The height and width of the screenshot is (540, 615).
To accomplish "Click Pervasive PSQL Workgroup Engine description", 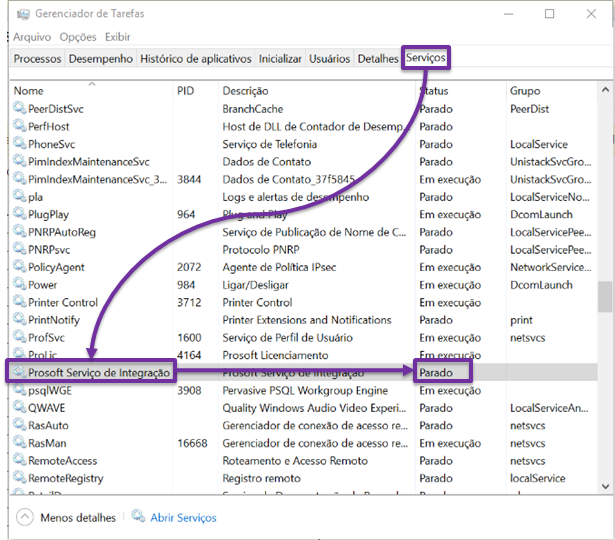I will click(x=305, y=391).
